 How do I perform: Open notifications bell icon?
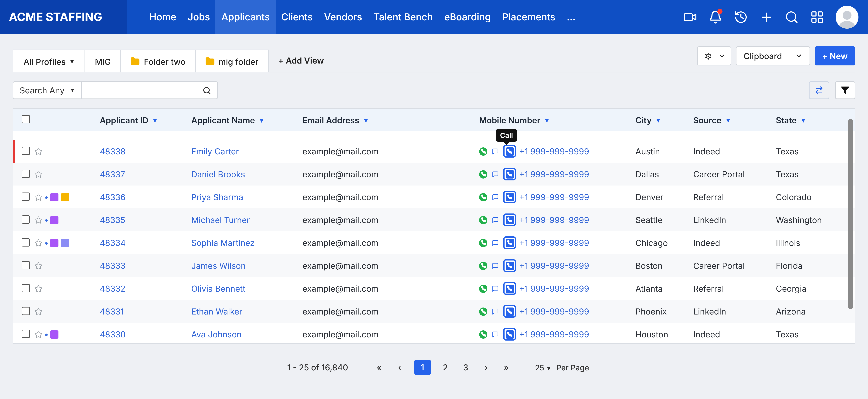pos(715,17)
